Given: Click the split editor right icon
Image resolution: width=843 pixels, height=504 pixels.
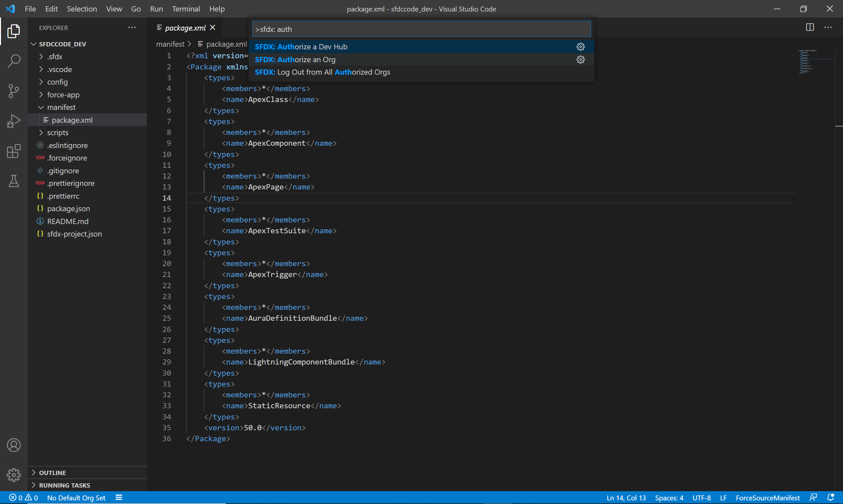Looking at the screenshot, I should [x=810, y=28].
